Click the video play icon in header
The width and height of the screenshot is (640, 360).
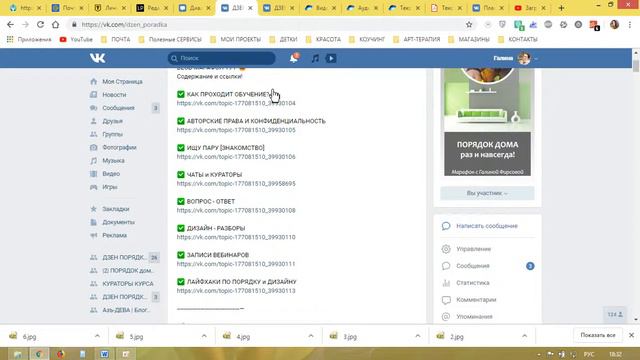tap(331, 58)
